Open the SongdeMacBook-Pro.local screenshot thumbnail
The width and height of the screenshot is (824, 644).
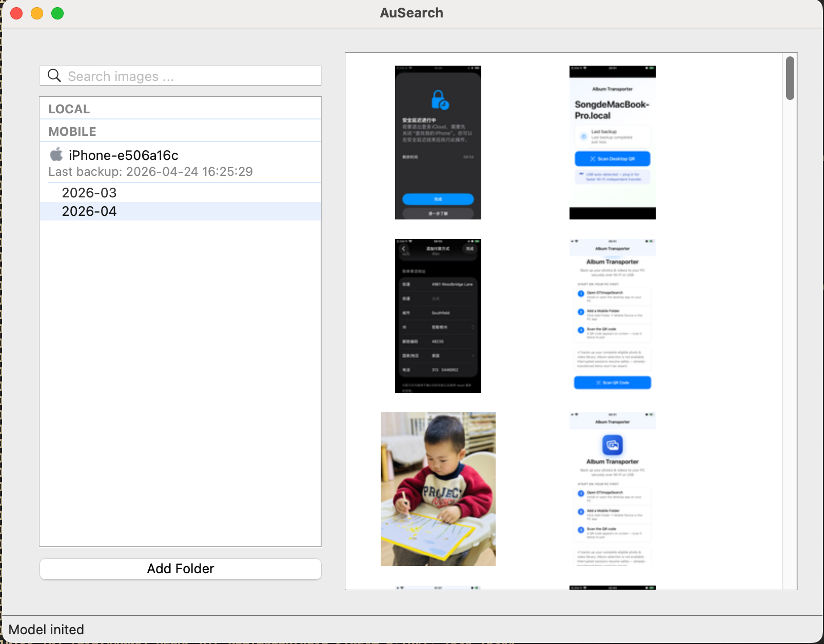[x=613, y=143]
